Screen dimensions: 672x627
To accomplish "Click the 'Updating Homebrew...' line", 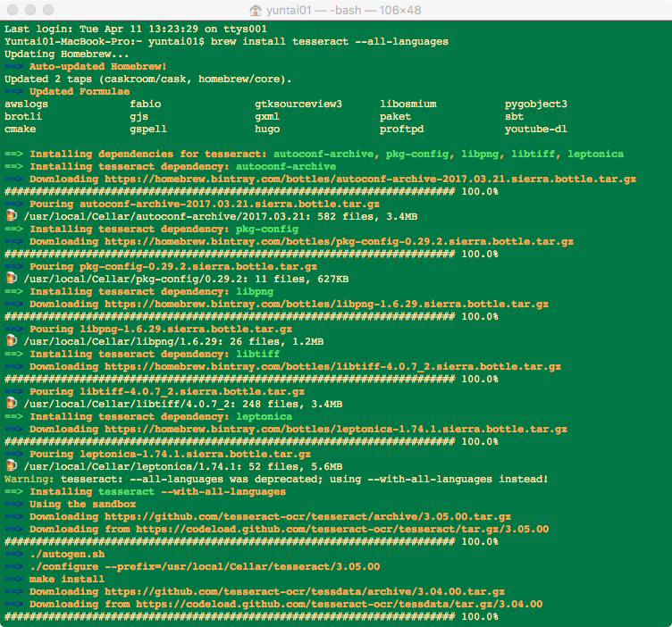I will 66,54.
